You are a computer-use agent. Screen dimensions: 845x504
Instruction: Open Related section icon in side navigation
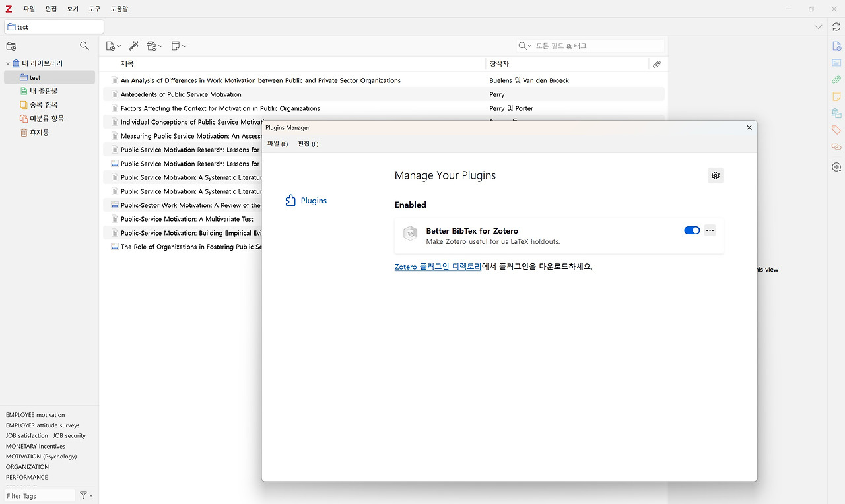coord(836,147)
